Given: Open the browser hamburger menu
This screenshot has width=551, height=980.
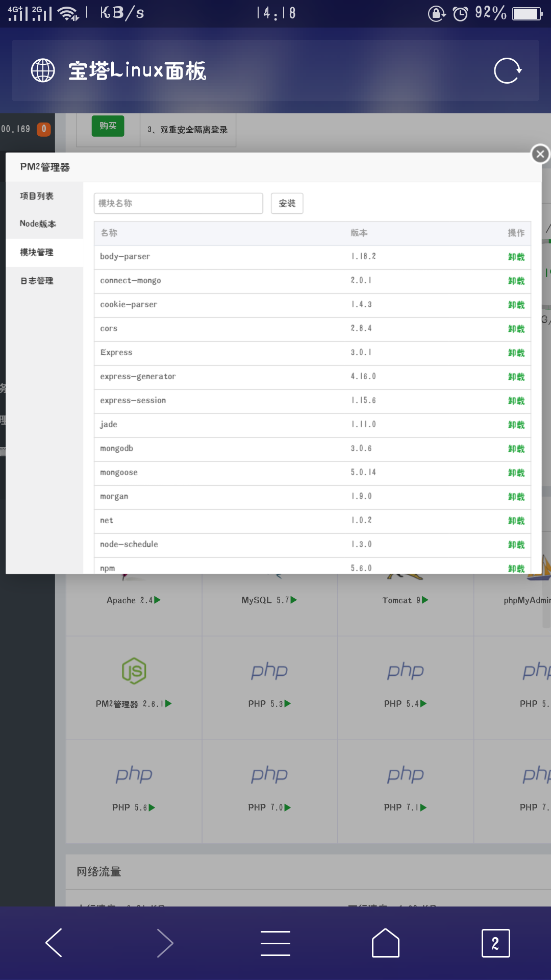Looking at the screenshot, I should click(275, 943).
